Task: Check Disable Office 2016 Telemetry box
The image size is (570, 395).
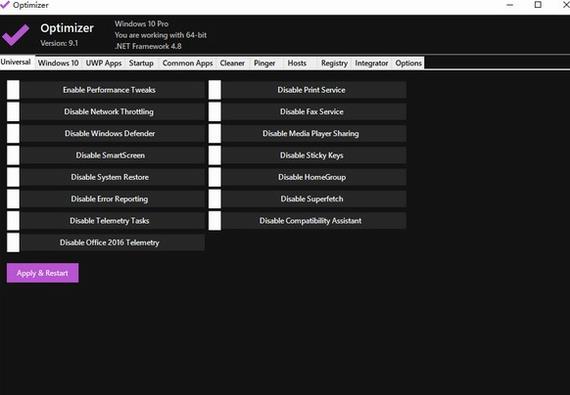Action: pos(13,242)
